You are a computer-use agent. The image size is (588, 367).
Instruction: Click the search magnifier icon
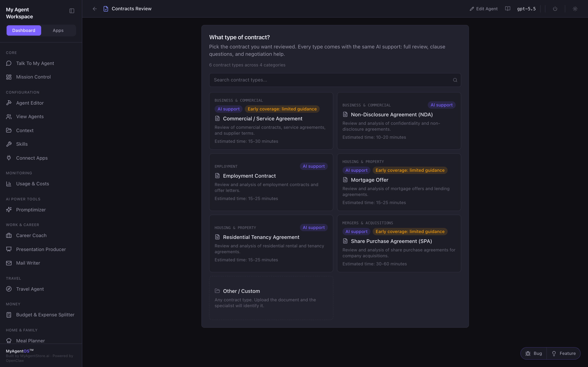455,80
